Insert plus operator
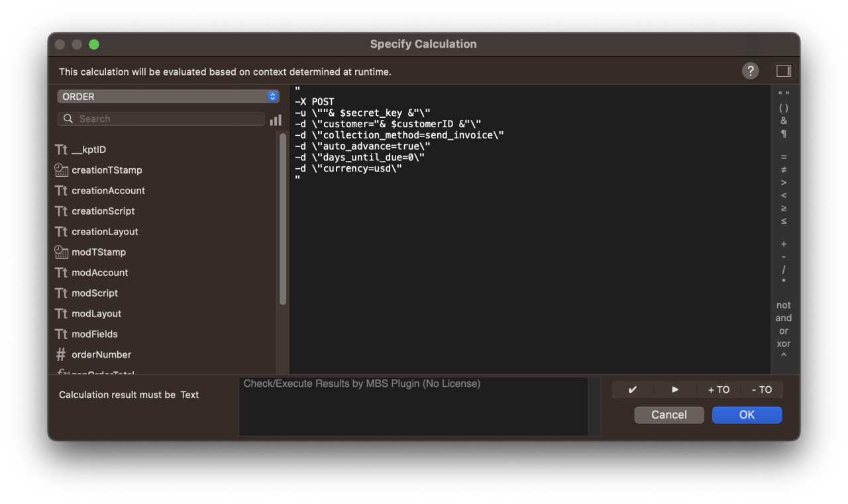The height and width of the screenshot is (504, 848). (x=784, y=244)
